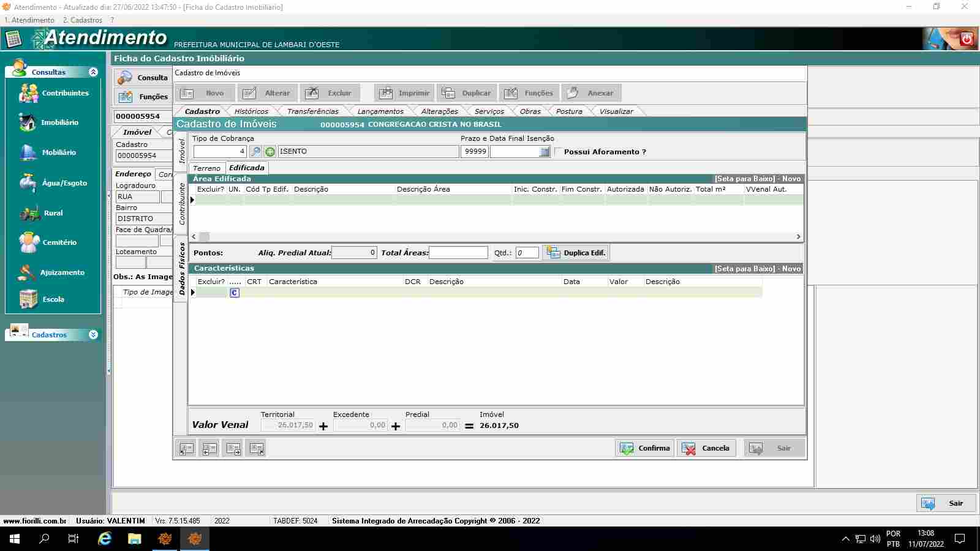Click the red power icon in header

click(967, 39)
